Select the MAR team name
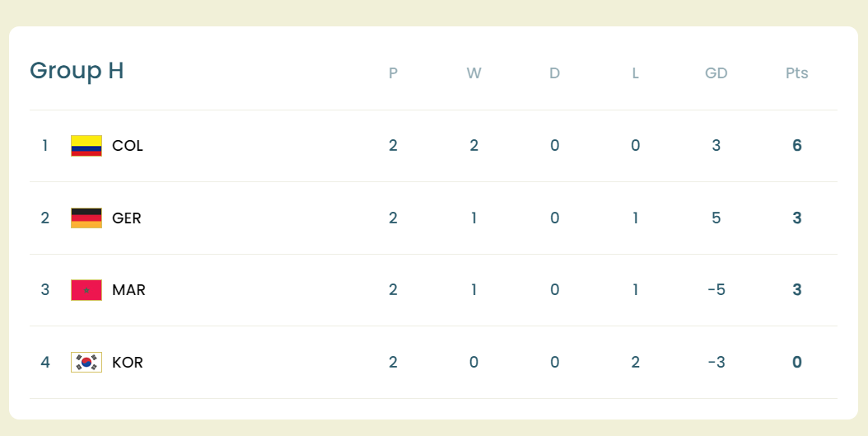Viewport: 868px width, 436px height. click(128, 290)
